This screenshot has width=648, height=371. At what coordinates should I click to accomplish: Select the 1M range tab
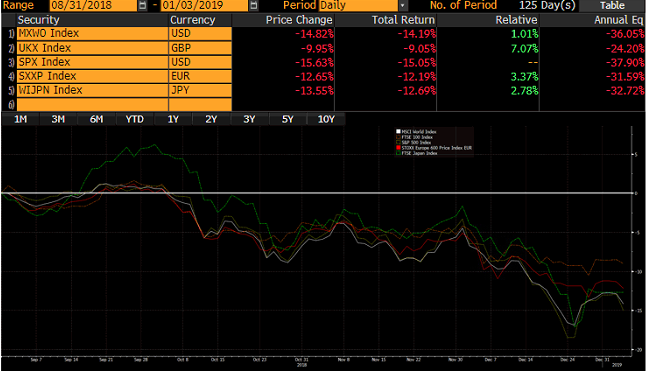[20, 119]
